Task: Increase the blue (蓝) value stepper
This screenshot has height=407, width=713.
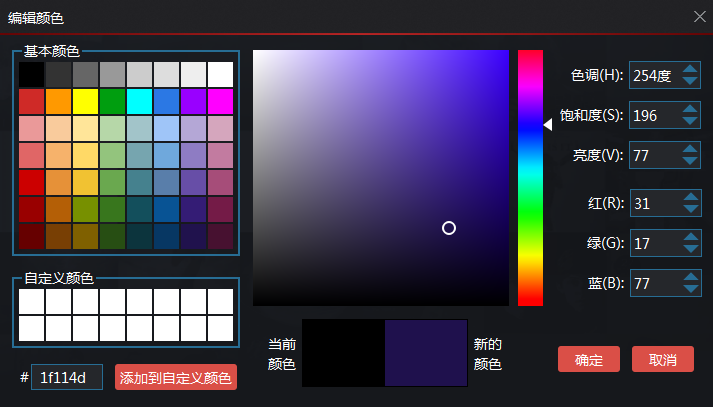Action: [689, 277]
